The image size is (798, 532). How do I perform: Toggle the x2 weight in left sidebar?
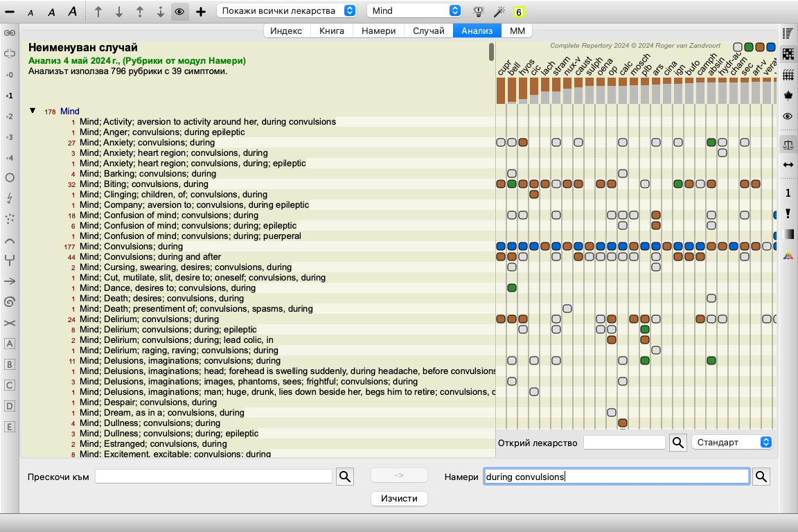pyautogui.click(x=10, y=116)
